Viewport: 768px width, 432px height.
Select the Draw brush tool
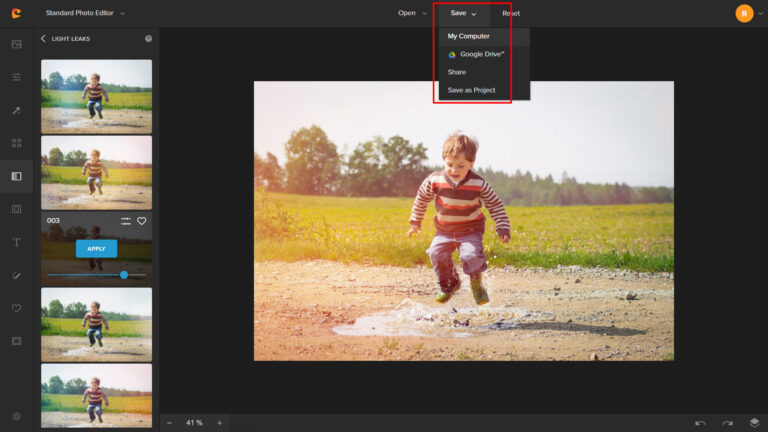(16, 275)
